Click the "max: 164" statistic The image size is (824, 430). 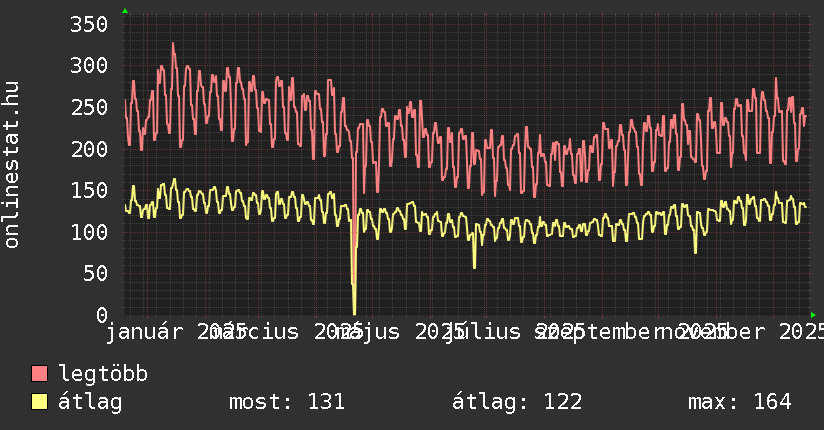[x=739, y=402]
